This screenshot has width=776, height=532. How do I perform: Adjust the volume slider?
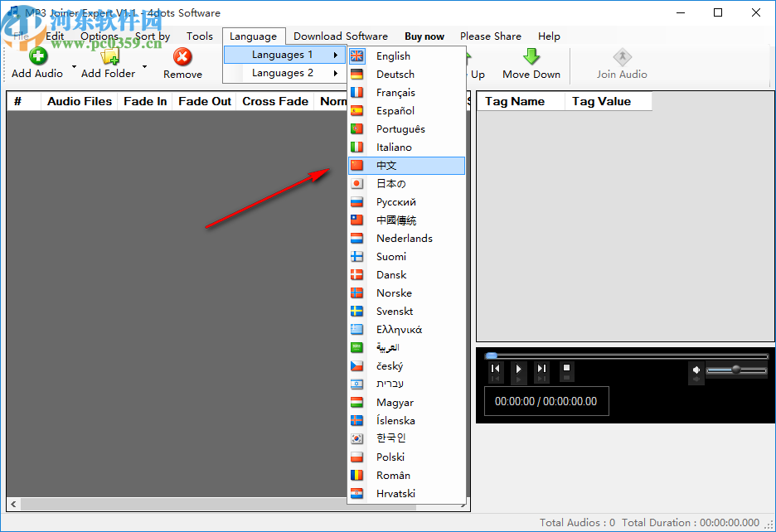tap(735, 370)
